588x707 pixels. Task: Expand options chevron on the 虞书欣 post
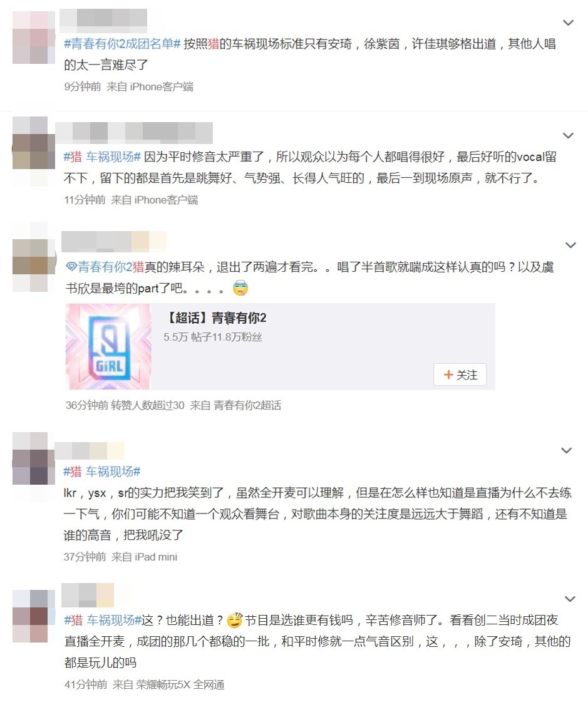pyautogui.click(x=570, y=245)
